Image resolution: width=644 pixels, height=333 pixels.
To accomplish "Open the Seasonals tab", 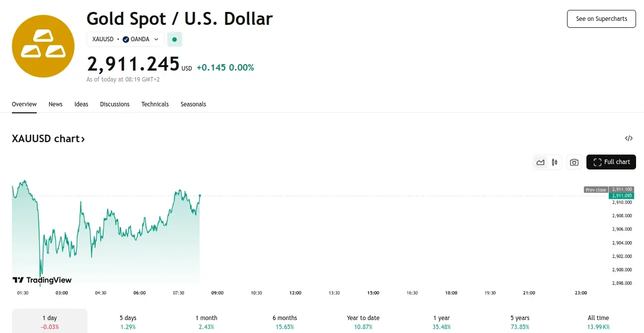I will tap(193, 104).
